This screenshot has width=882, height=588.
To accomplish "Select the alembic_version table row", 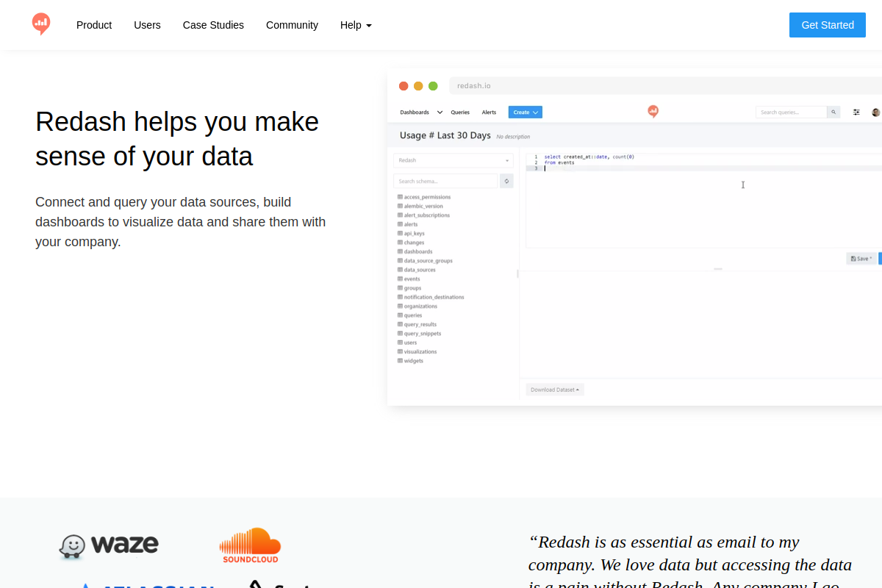I will [420, 207].
